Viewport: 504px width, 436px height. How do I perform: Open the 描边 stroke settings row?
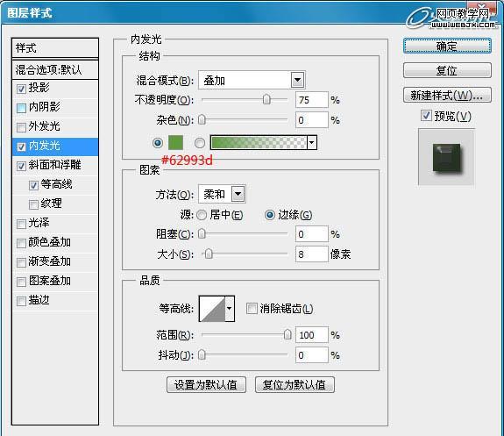[55, 301]
